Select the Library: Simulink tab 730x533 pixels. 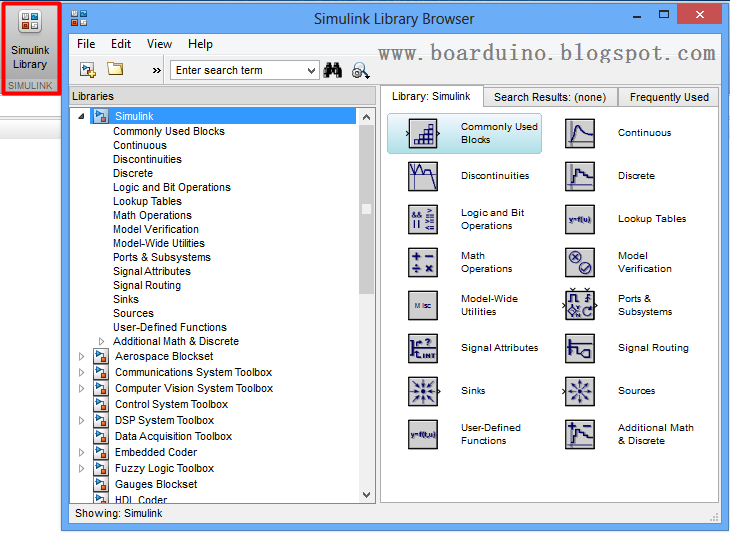pos(432,96)
